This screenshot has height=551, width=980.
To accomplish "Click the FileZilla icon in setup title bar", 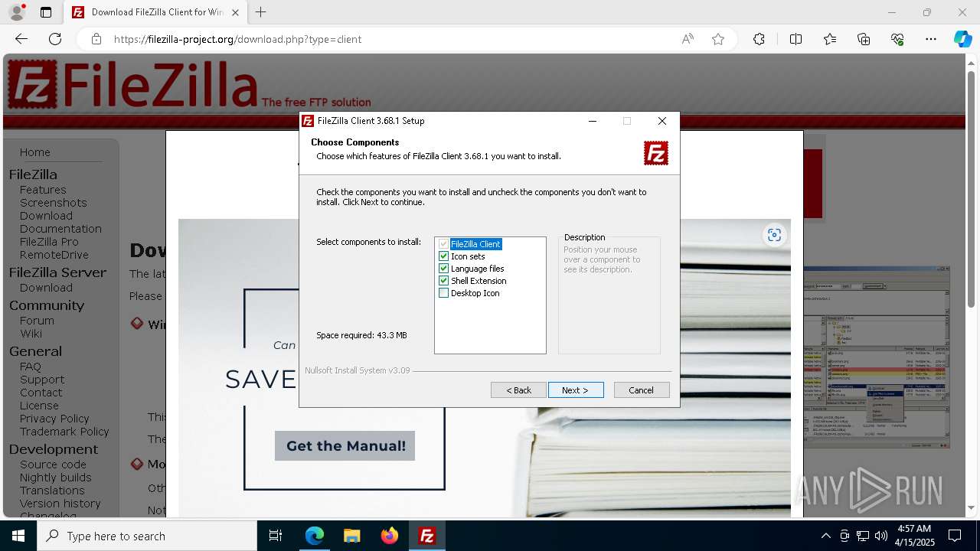I will 308,121.
